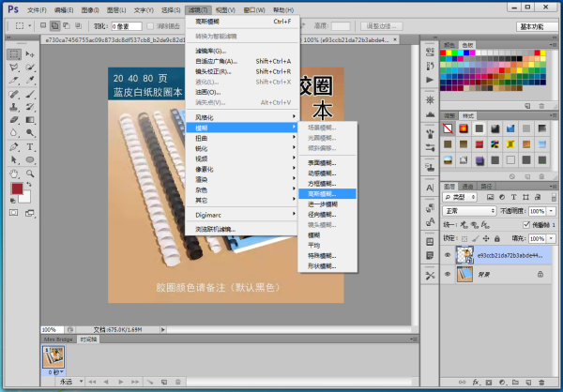Hide the e93ccb21da72b3abde44 layer
Viewport: 563px width, 392px height.
pos(447,255)
